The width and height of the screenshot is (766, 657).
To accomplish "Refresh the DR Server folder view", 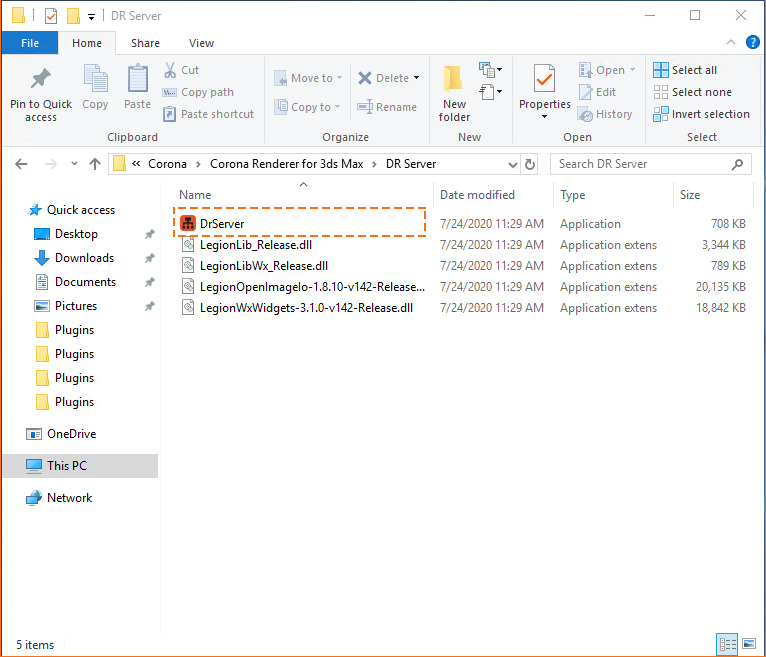I will coord(530,164).
